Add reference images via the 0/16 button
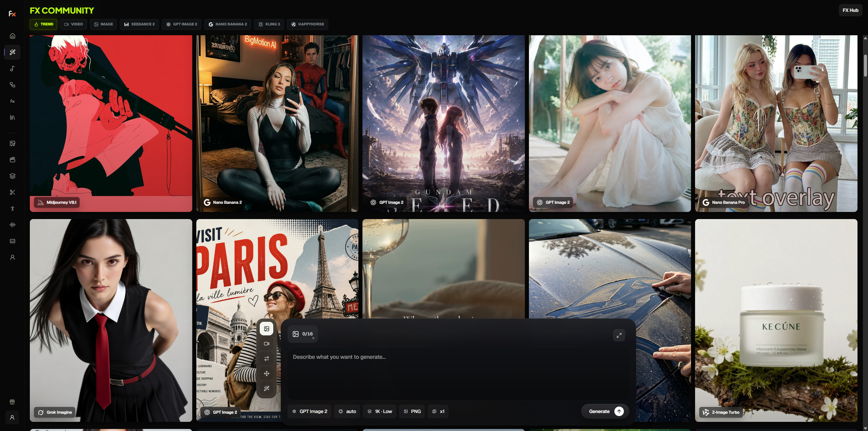The image size is (868, 431). (303, 334)
